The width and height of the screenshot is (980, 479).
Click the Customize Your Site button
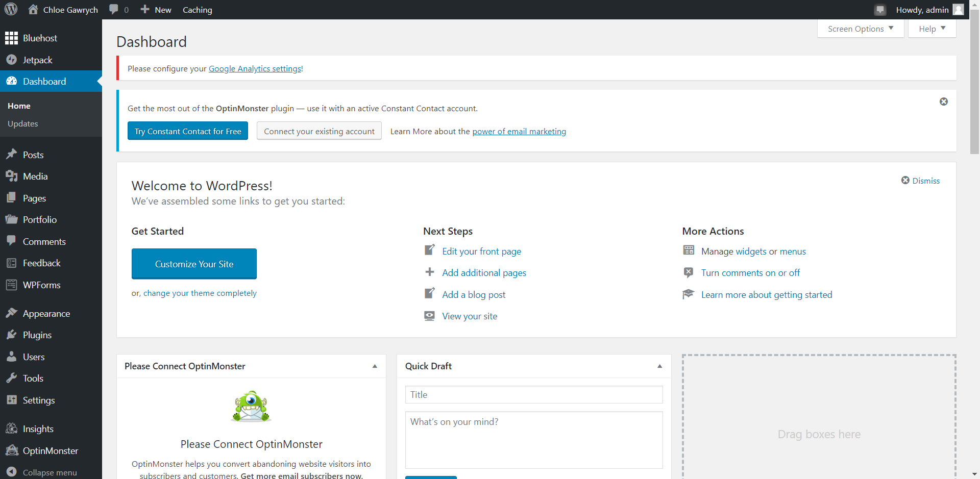(194, 264)
